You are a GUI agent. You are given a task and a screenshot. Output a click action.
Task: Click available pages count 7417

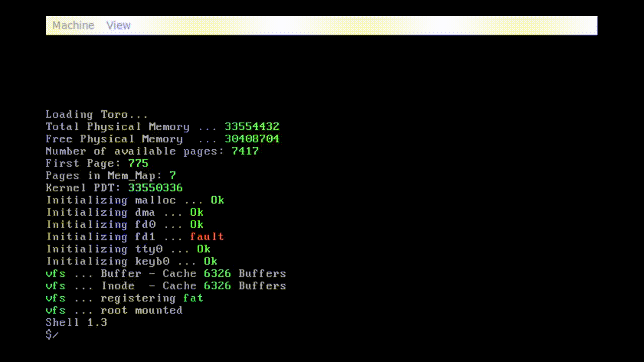click(x=245, y=151)
